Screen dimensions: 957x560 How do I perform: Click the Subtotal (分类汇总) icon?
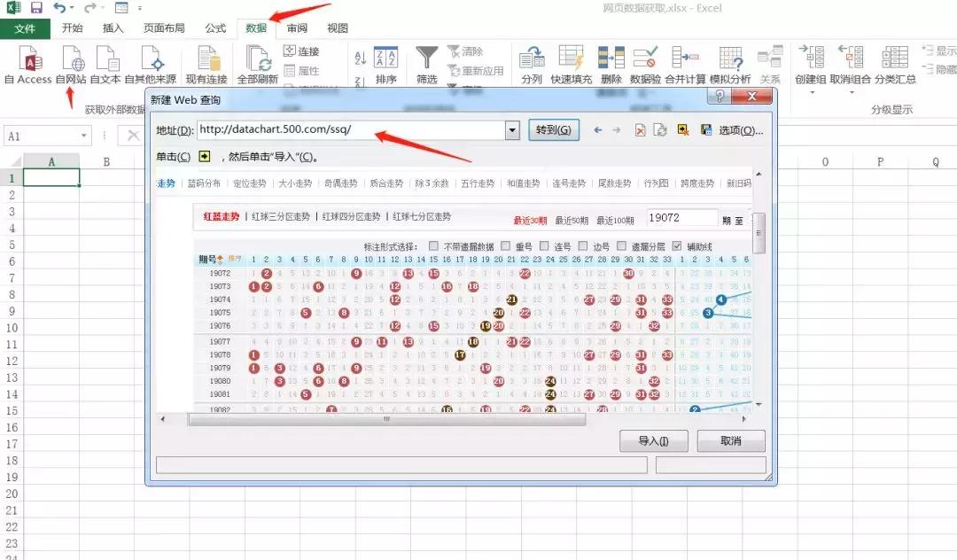click(895, 58)
